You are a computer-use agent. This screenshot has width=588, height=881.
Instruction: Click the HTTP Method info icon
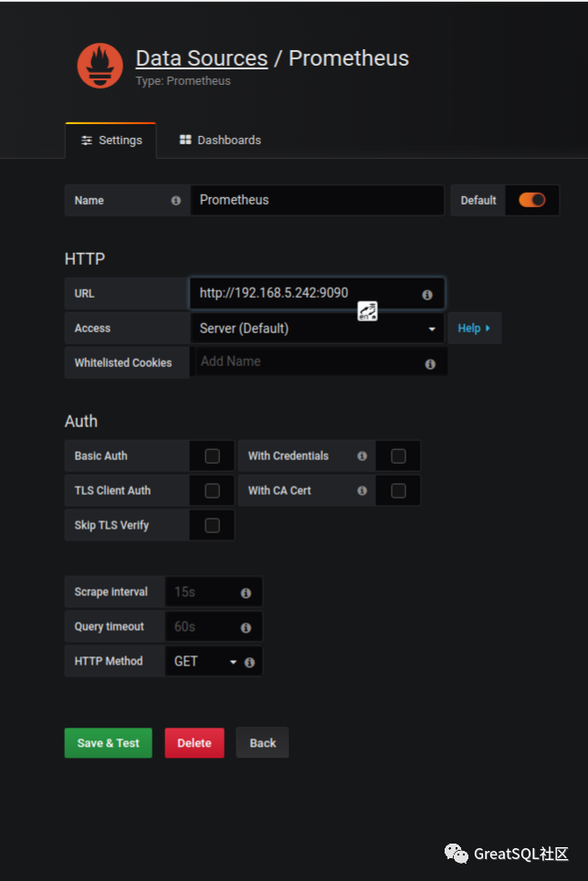[249, 663]
